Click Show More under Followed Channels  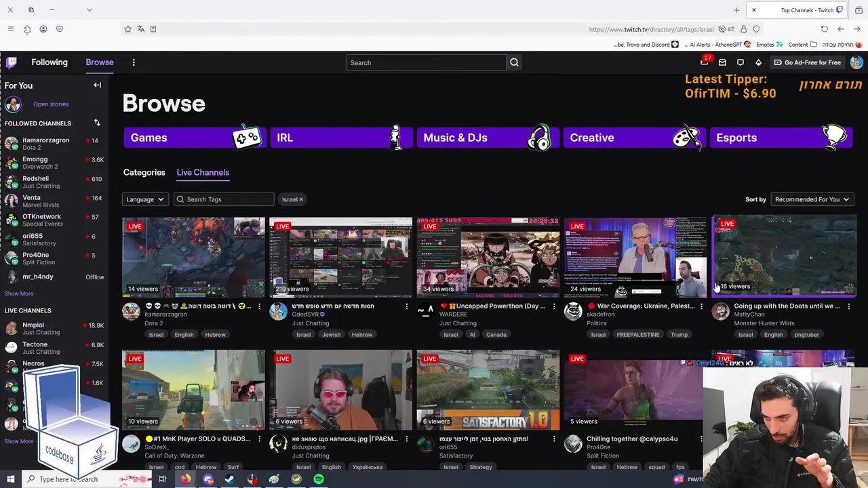(x=19, y=293)
